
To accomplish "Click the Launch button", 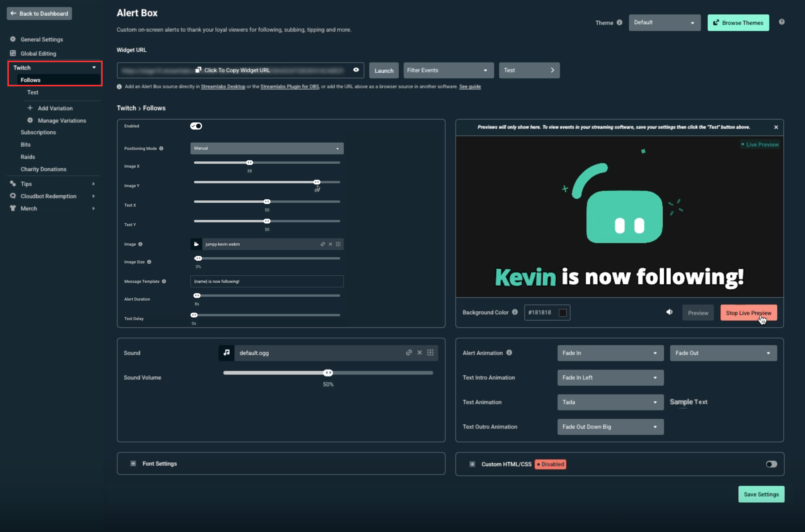I will (x=384, y=71).
